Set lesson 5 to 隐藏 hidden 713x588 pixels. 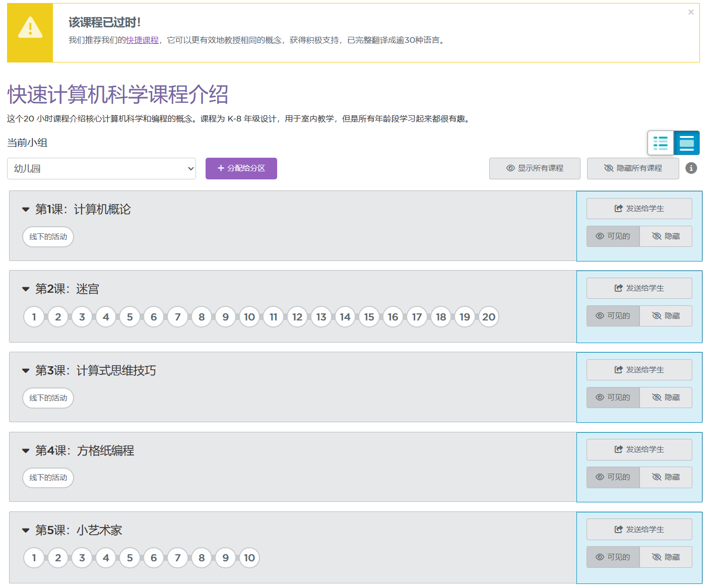pyautogui.click(x=666, y=557)
